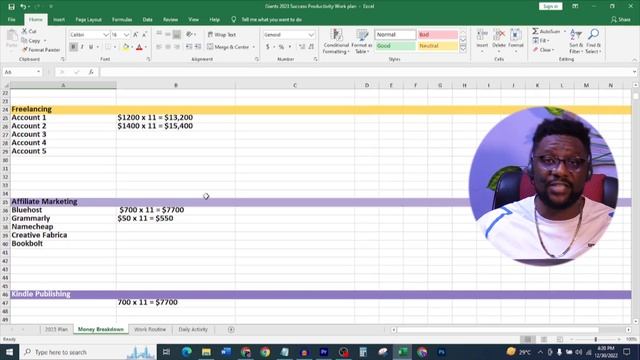Click the Share button
Image resolution: width=640 pixels, height=360 pixels.
click(x=620, y=20)
